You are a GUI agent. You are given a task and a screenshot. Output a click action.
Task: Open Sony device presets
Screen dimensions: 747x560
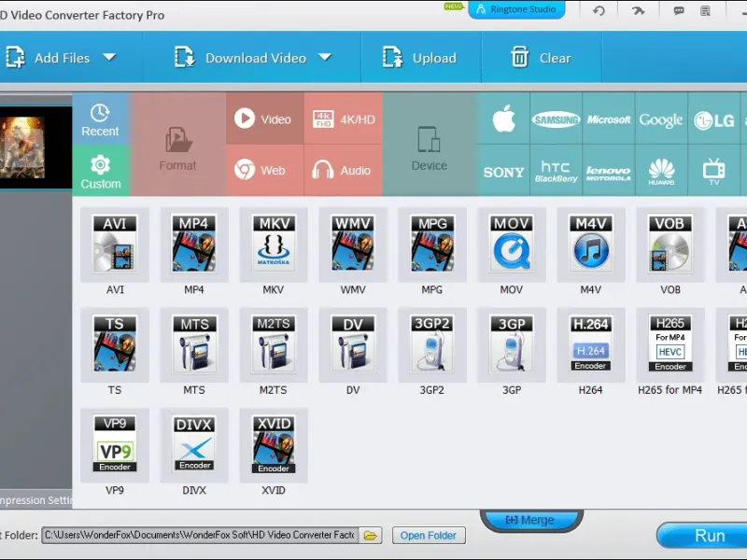(x=503, y=171)
